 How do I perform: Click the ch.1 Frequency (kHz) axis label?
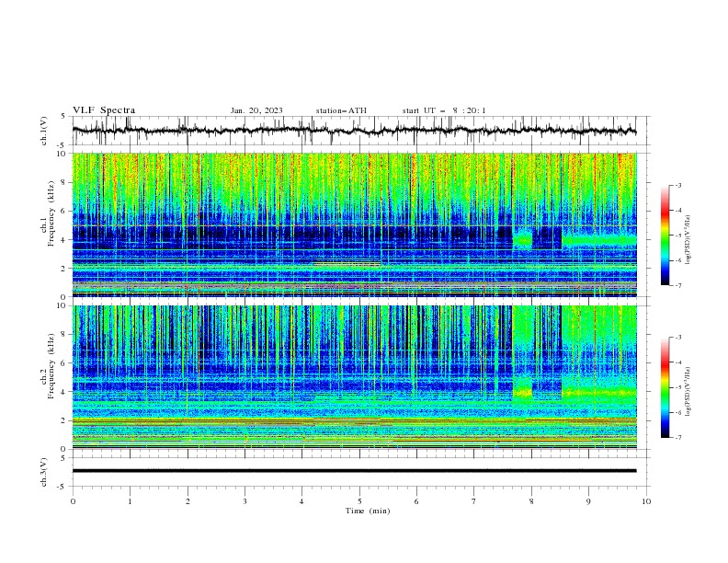click(48, 215)
